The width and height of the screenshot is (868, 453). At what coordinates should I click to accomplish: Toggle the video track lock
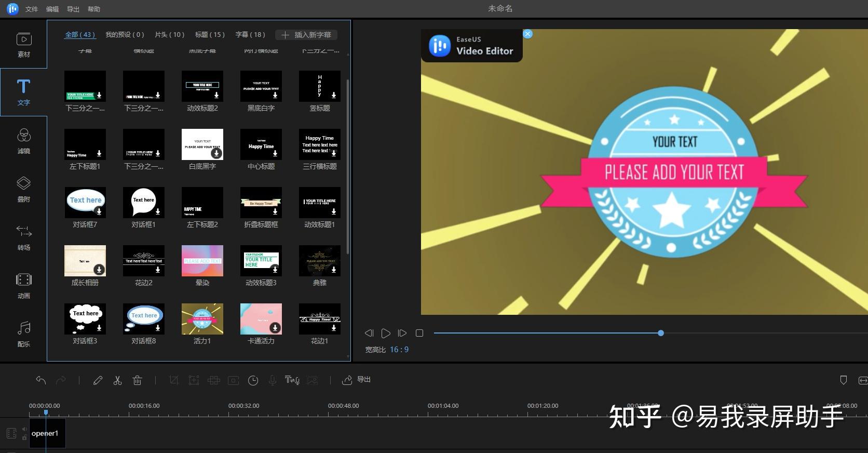(x=24, y=437)
